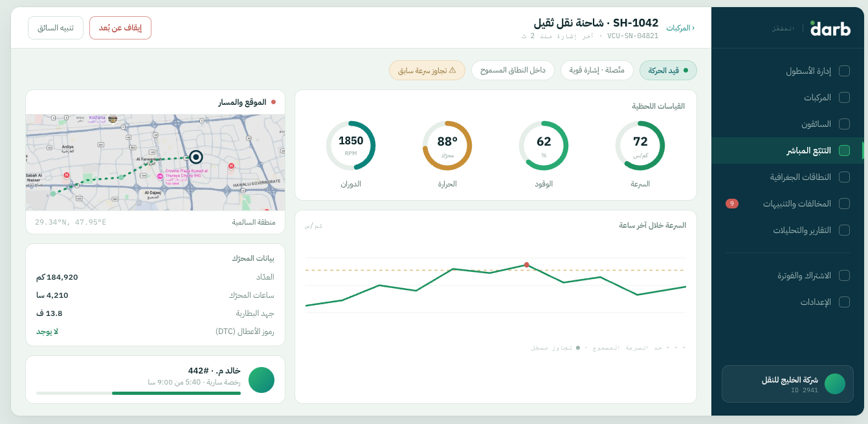
Task: Click تجاوز سرعة سابق warning chip
Action: click(427, 70)
